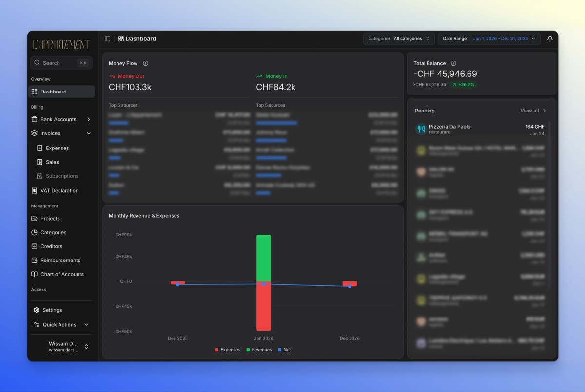
Task: Click the Pizzeria Da Paolo restaurant icon
Action: (x=421, y=129)
